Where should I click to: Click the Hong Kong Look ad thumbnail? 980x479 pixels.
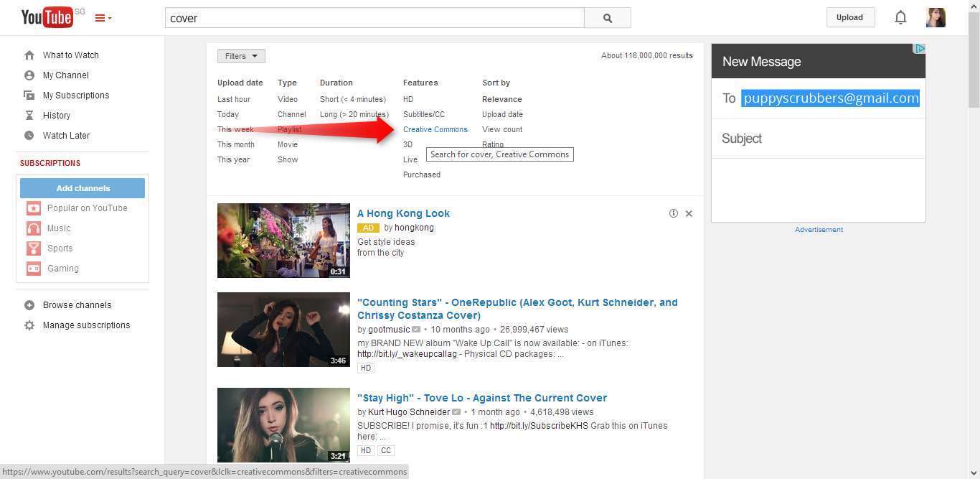[x=283, y=241]
